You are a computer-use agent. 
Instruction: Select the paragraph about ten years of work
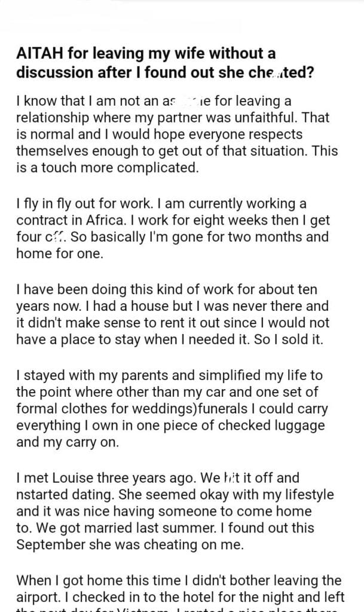pyautogui.click(x=172, y=314)
